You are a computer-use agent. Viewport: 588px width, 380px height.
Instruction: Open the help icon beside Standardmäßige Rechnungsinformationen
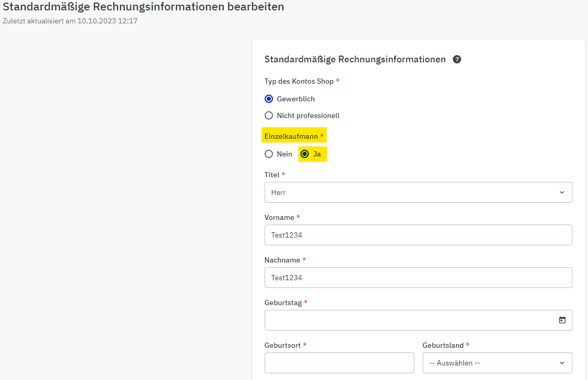pos(457,59)
